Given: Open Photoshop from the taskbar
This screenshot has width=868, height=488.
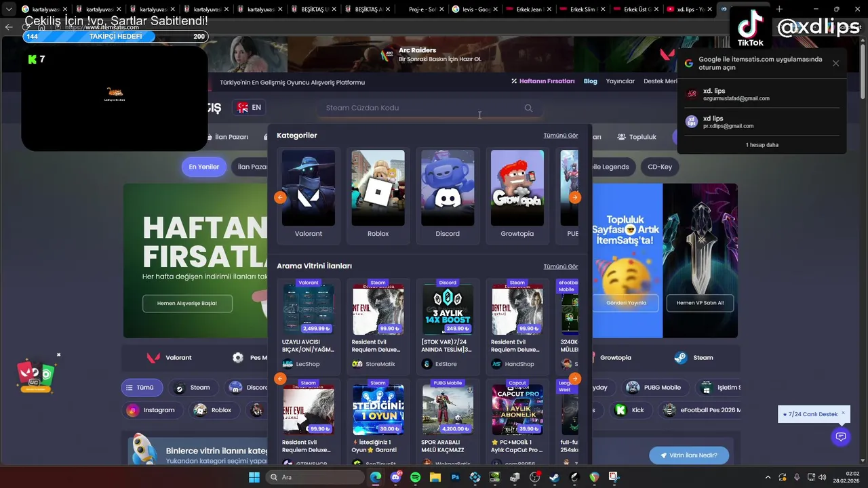Looking at the screenshot, I should [455, 477].
